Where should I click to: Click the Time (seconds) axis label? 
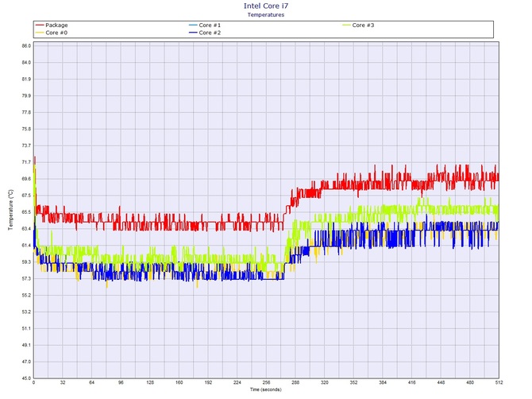(x=266, y=389)
